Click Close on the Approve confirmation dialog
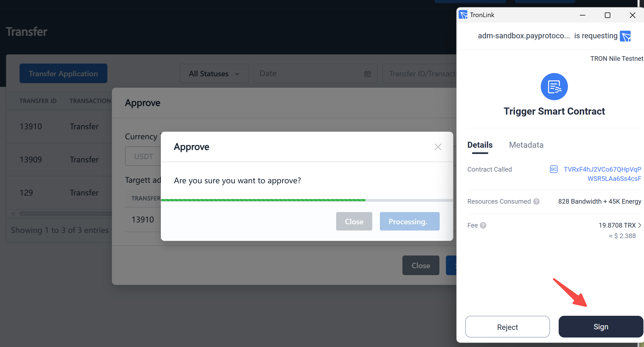Viewport: 644px width, 347px height. (x=354, y=221)
